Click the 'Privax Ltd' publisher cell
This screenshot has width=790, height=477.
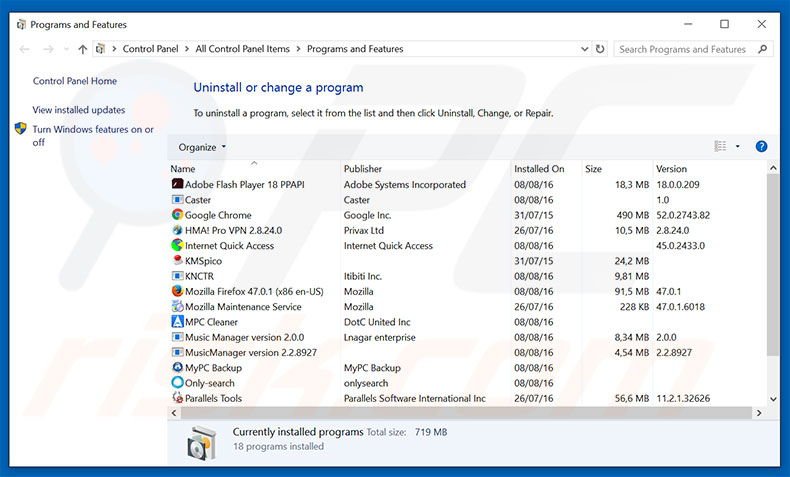pyautogui.click(x=364, y=230)
